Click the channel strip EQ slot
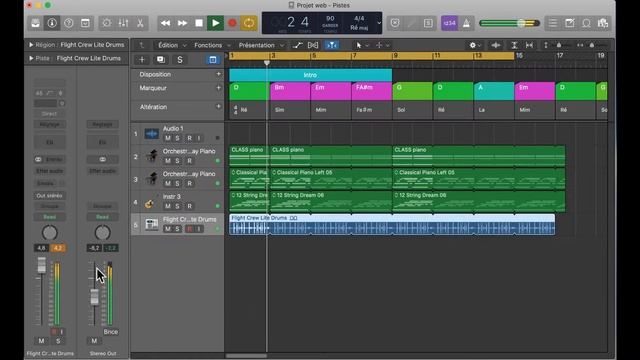The image size is (640, 360). point(49,142)
